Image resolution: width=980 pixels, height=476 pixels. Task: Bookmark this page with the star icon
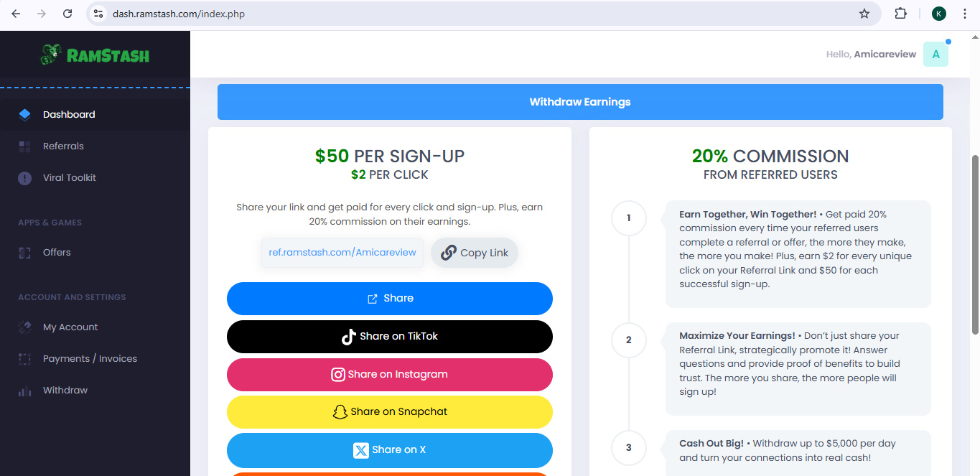864,14
